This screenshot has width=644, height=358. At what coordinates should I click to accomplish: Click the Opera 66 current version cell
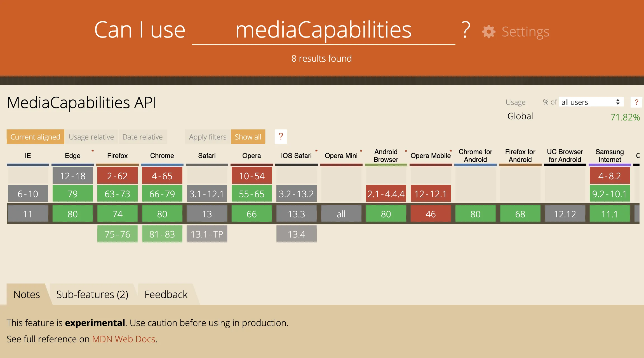tap(252, 214)
